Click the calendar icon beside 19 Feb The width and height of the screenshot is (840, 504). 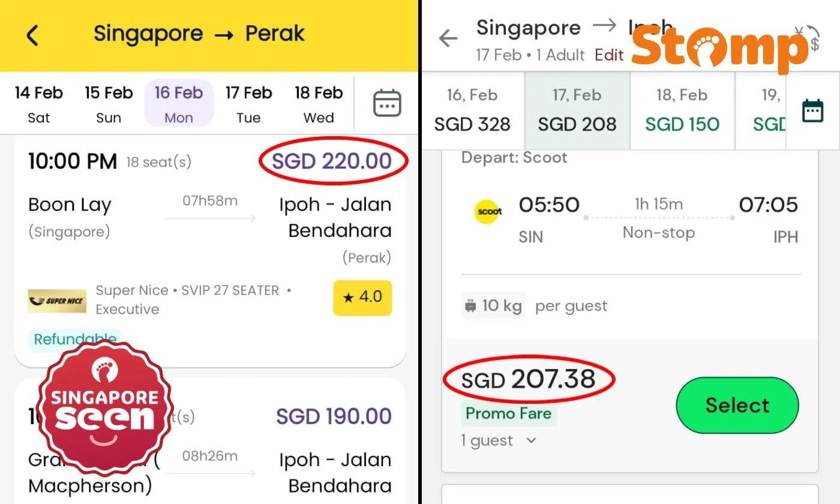click(813, 110)
